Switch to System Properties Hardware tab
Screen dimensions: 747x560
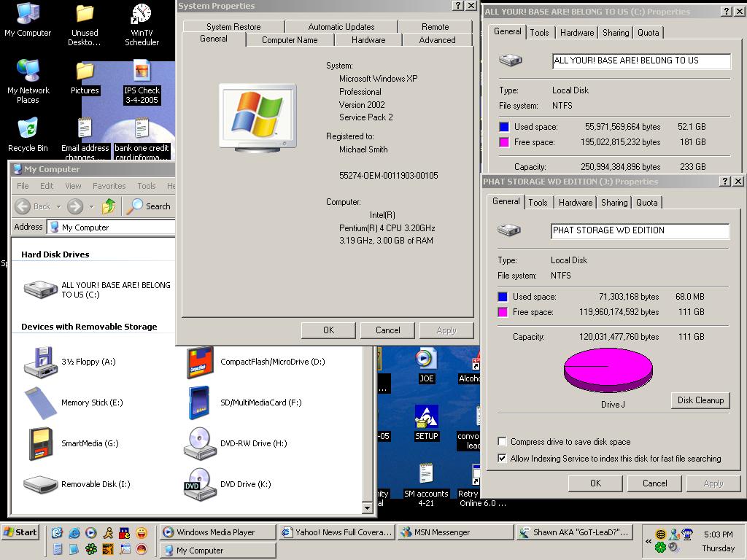click(x=368, y=40)
